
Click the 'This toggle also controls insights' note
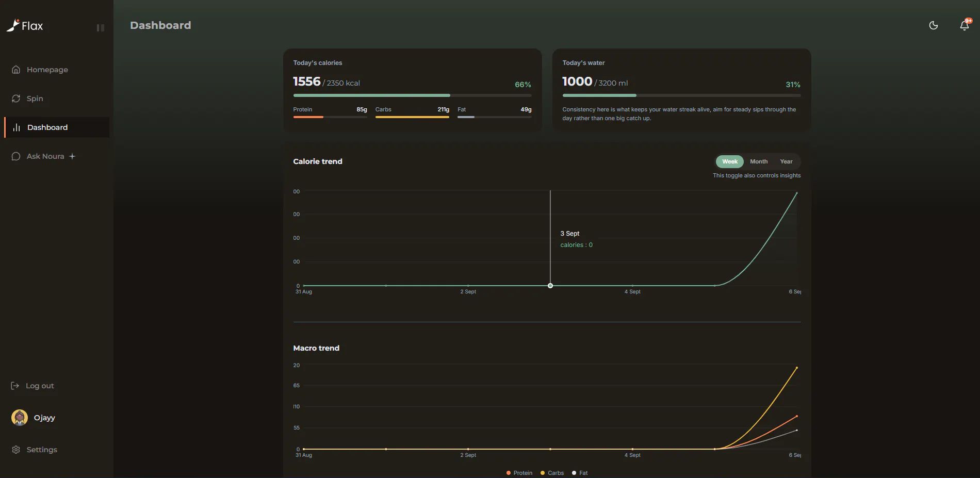(757, 175)
